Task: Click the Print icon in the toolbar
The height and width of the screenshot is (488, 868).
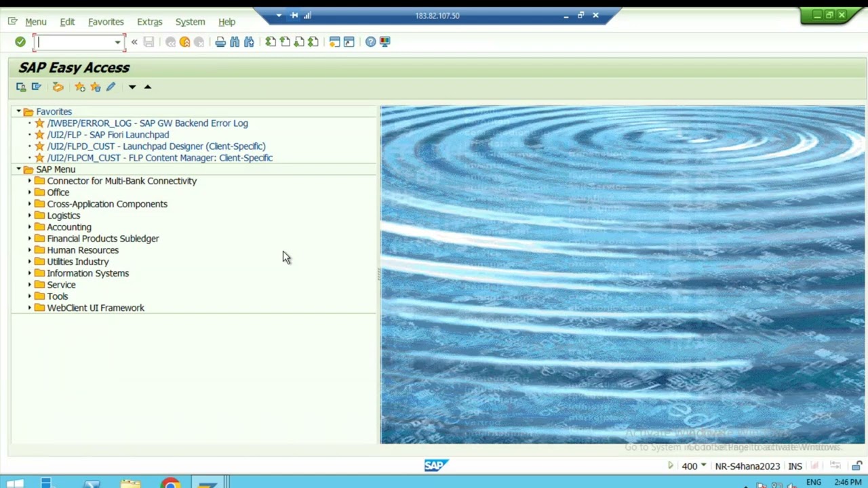Action: coord(220,42)
